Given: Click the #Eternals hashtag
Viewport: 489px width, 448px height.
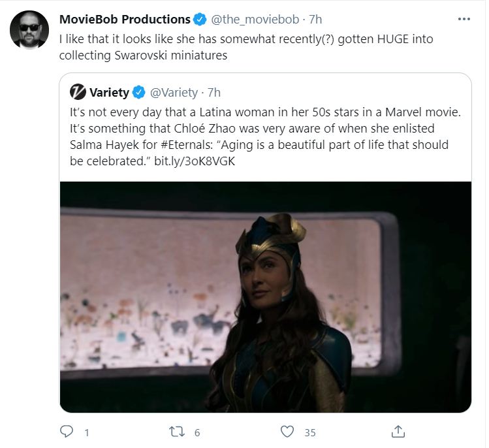Looking at the screenshot, I should coord(187,145).
